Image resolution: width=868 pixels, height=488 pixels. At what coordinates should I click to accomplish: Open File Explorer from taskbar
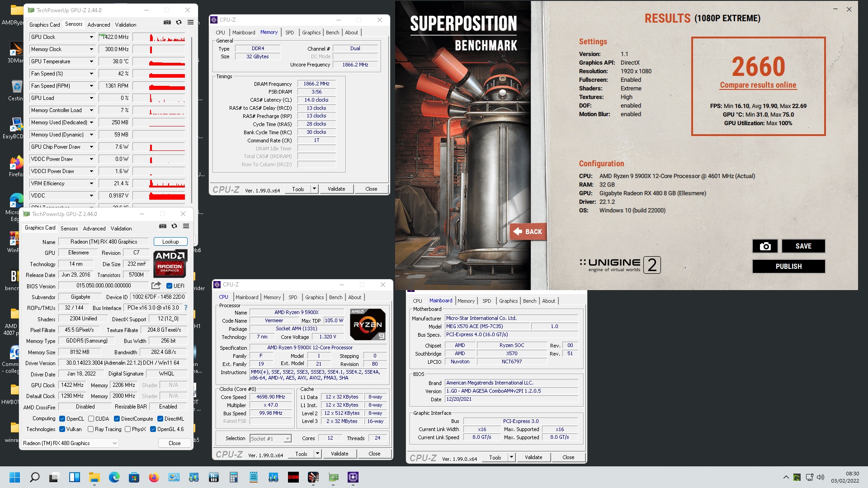(94, 477)
